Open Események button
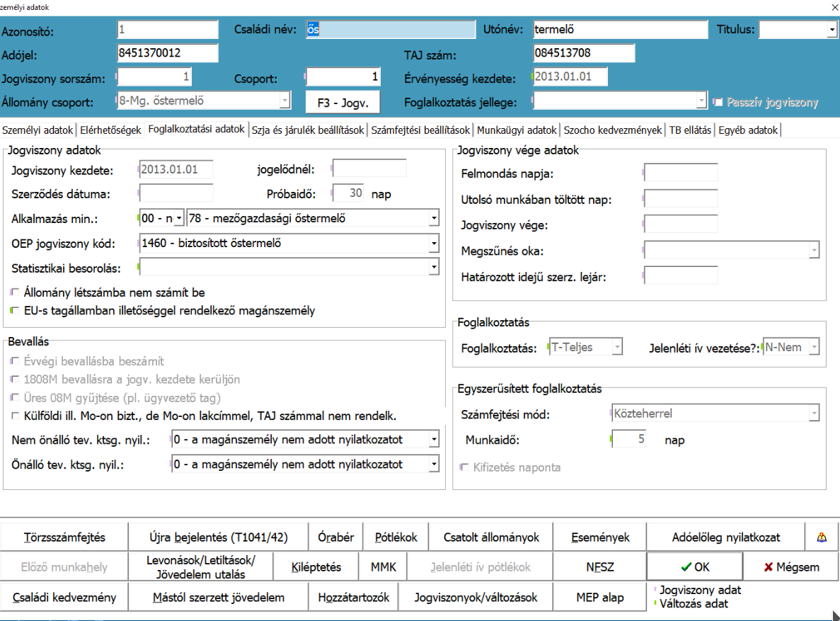840x621 pixels. point(600,537)
